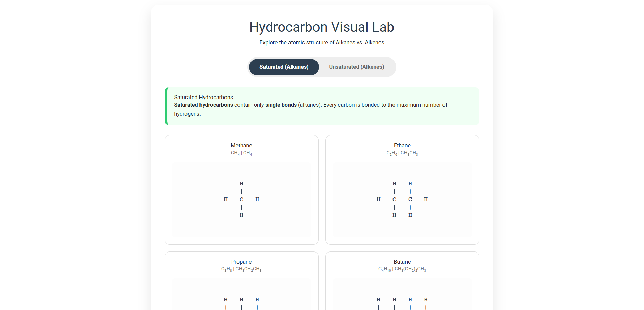The height and width of the screenshot is (310, 644).
Task: Open the Ethane structure diagram
Action: [x=402, y=200]
